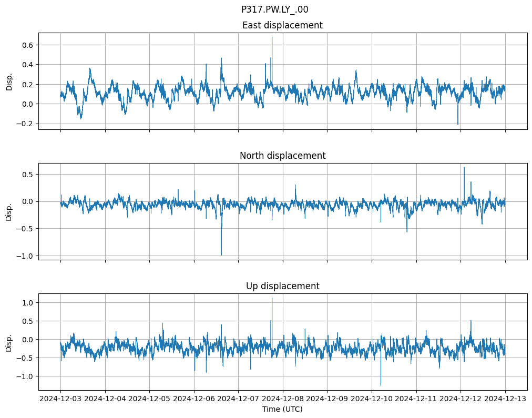
Task: Click the 2024-12-08 date tick label
Action: [x=283, y=399]
